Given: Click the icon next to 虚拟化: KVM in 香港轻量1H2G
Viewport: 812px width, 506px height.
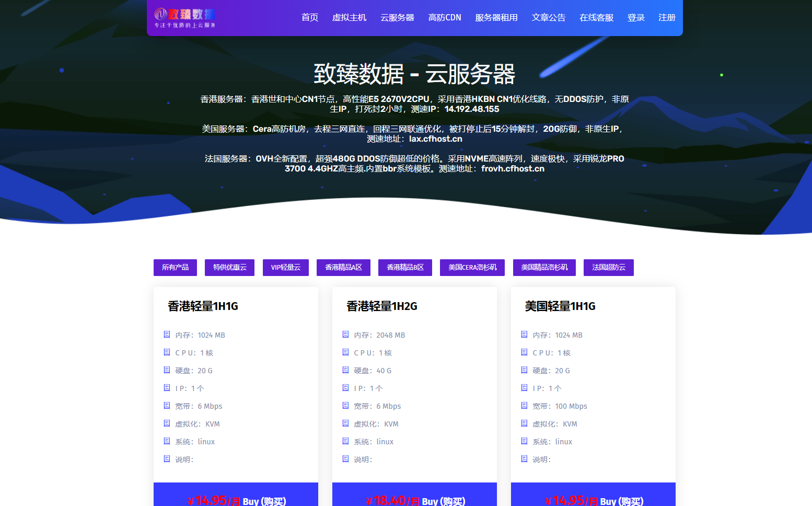Looking at the screenshot, I should [x=345, y=423].
